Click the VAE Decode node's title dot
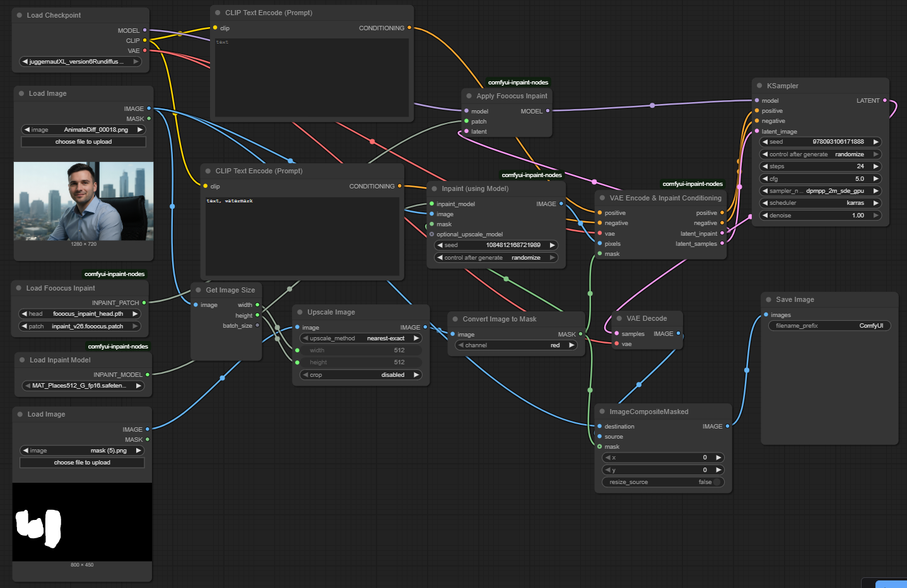Image resolution: width=907 pixels, height=588 pixels. [x=619, y=319]
